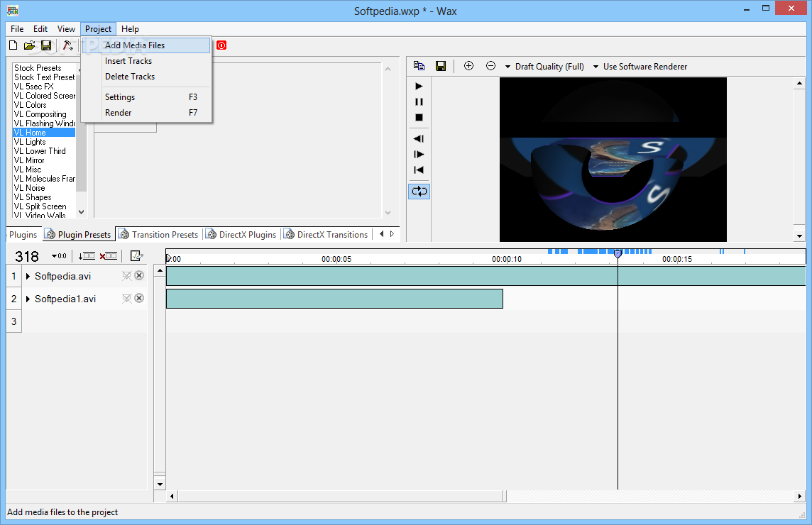Select Stock Presets in list

coord(43,68)
